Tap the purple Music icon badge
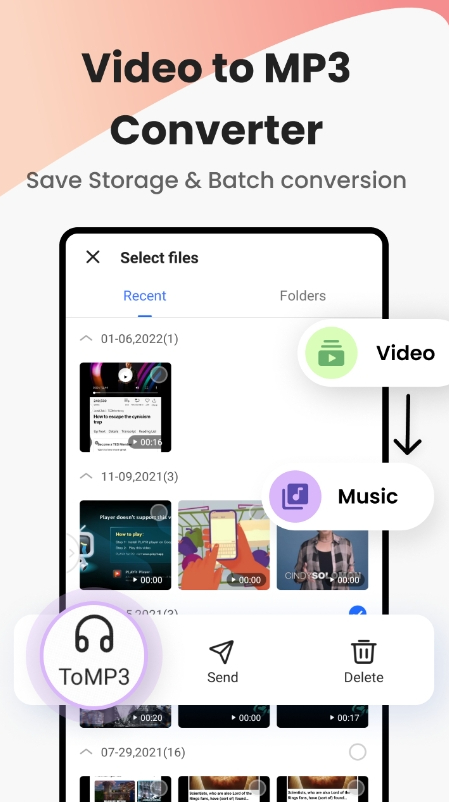The image size is (449, 802). click(x=295, y=496)
